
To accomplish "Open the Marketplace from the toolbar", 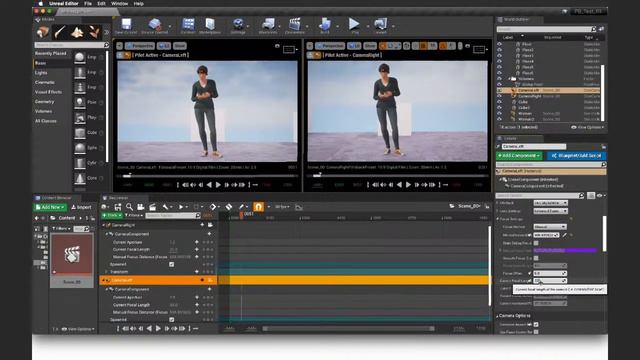I will click(210, 24).
